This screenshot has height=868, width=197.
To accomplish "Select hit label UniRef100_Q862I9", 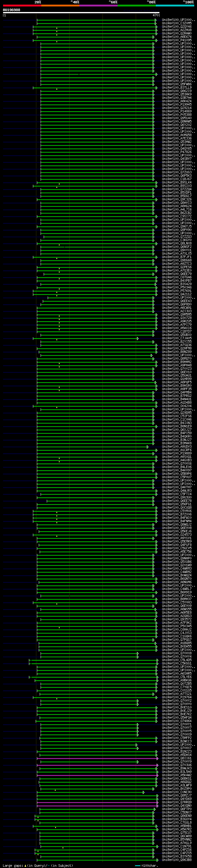I will click(x=177, y=91).
